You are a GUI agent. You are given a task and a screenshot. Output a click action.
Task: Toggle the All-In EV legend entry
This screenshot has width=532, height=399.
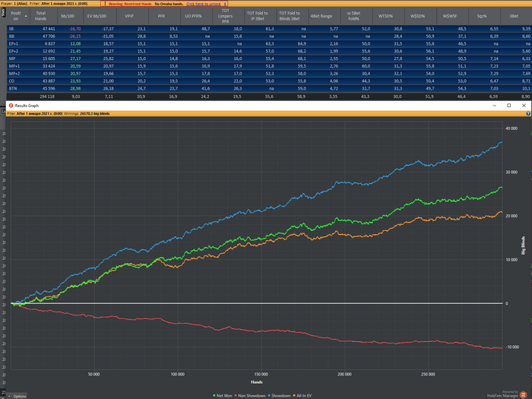click(x=302, y=396)
